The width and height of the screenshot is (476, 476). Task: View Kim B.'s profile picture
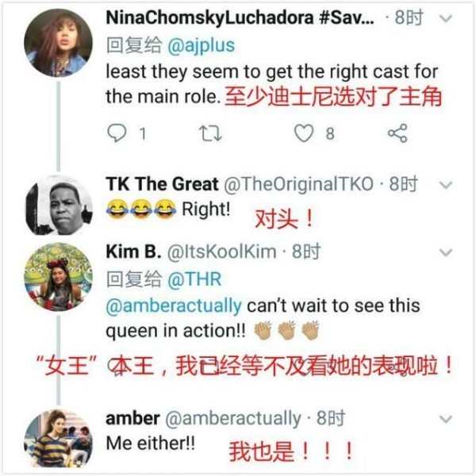58,277
